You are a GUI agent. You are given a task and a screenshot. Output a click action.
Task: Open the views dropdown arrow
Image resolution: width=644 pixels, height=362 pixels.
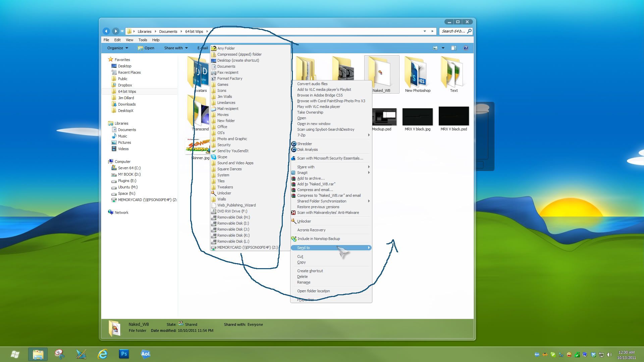pyautogui.click(x=443, y=48)
